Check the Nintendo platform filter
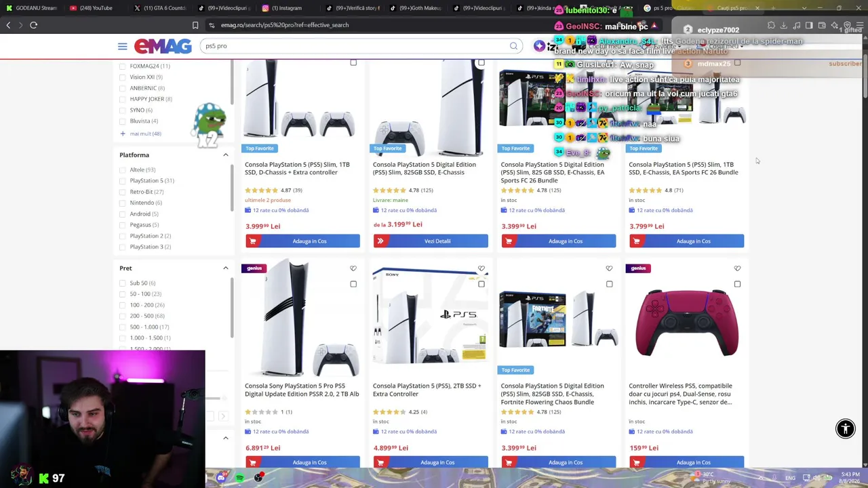 [x=122, y=203]
